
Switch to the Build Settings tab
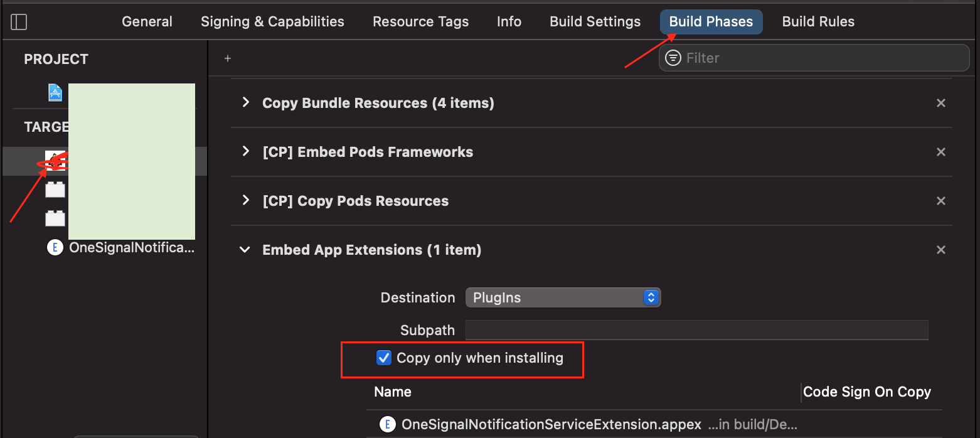[x=594, y=21]
